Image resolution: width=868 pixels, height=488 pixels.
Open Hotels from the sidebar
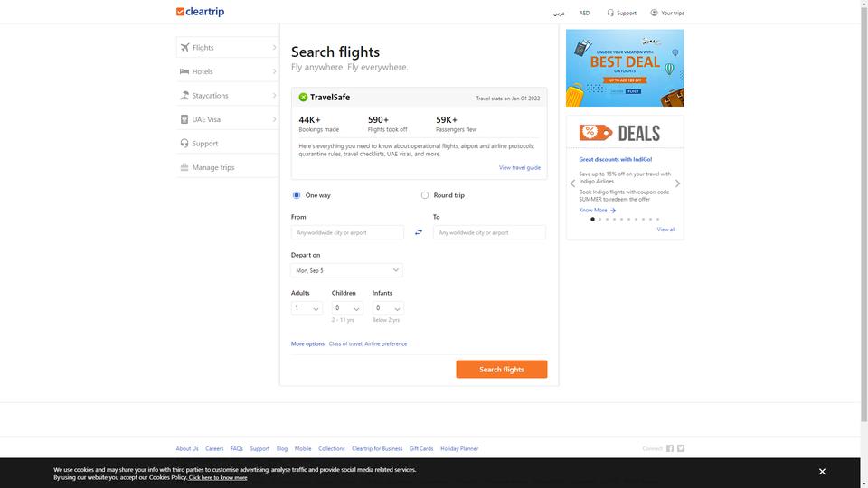pyautogui.click(x=227, y=71)
